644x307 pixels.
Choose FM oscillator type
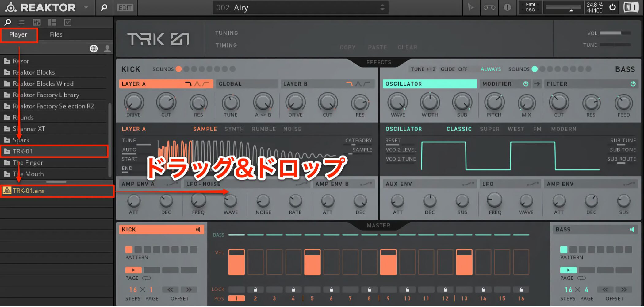click(x=537, y=129)
